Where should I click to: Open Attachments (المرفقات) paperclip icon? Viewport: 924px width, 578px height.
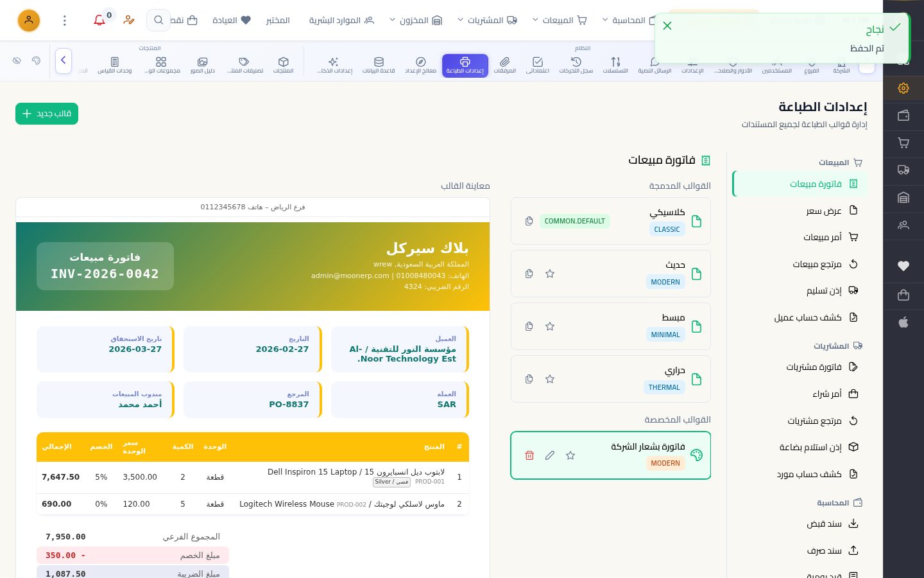(x=505, y=65)
